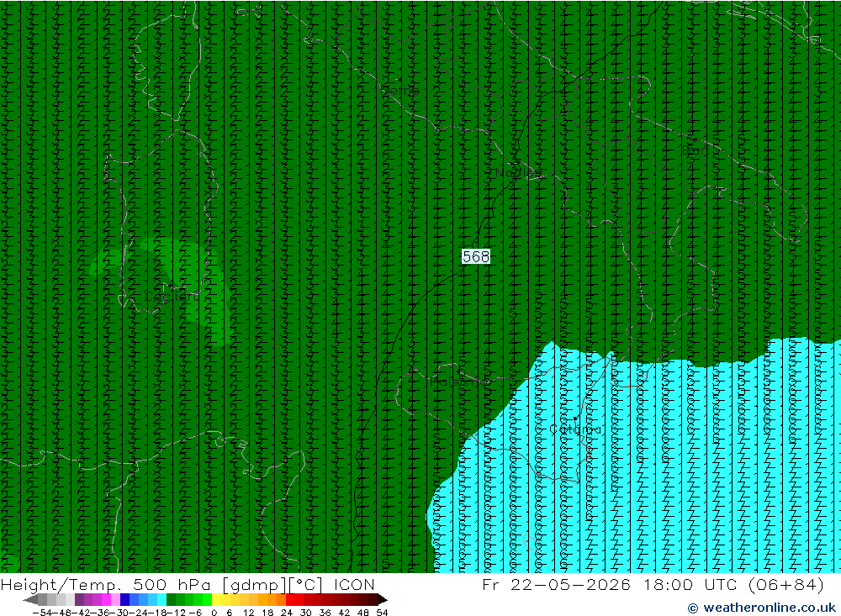Click the 568 contour height label

click(476, 257)
